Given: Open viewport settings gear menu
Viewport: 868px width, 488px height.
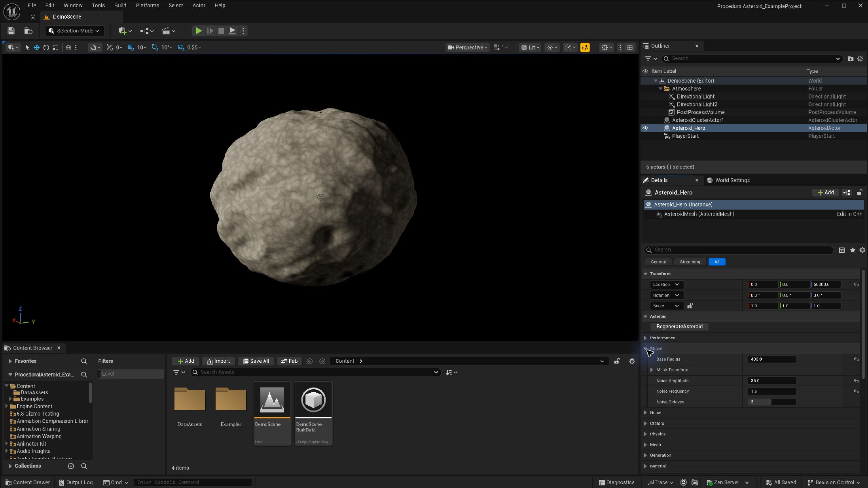Looking at the screenshot, I should pos(606,47).
